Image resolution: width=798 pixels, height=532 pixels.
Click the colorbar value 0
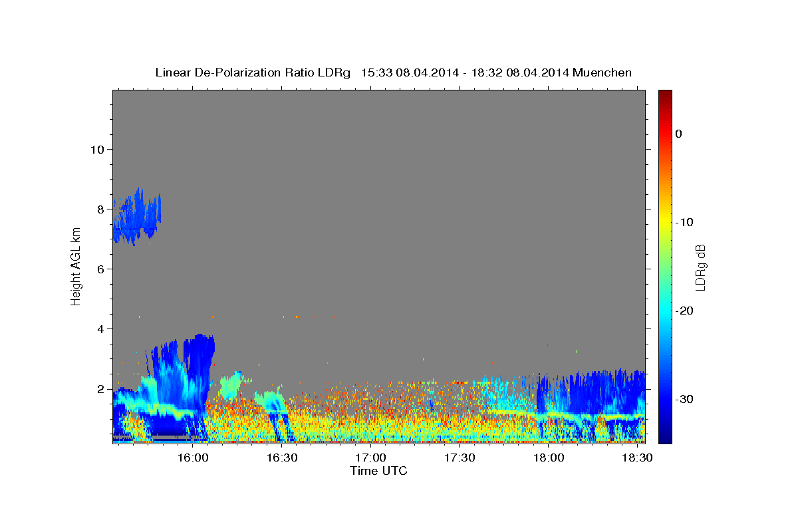click(679, 134)
